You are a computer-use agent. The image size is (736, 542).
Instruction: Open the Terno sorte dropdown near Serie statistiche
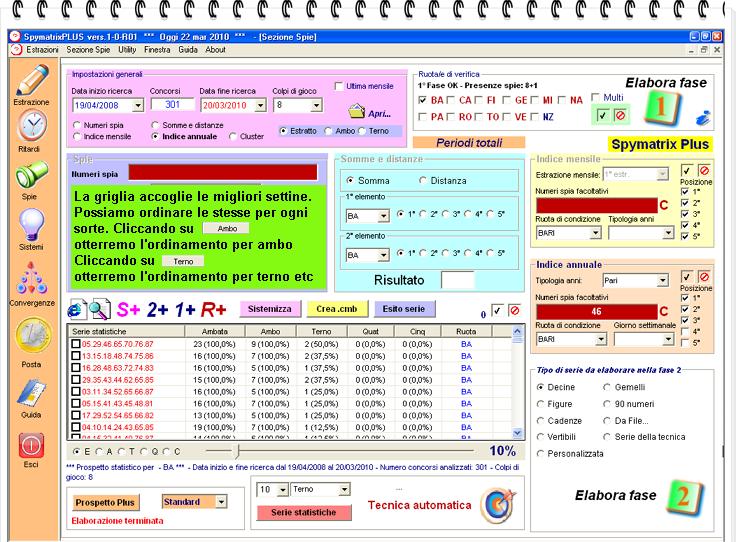point(345,489)
